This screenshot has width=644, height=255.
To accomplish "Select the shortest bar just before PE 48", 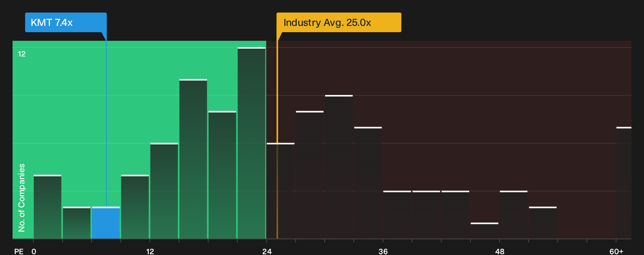I will pyautogui.click(x=485, y=231).
